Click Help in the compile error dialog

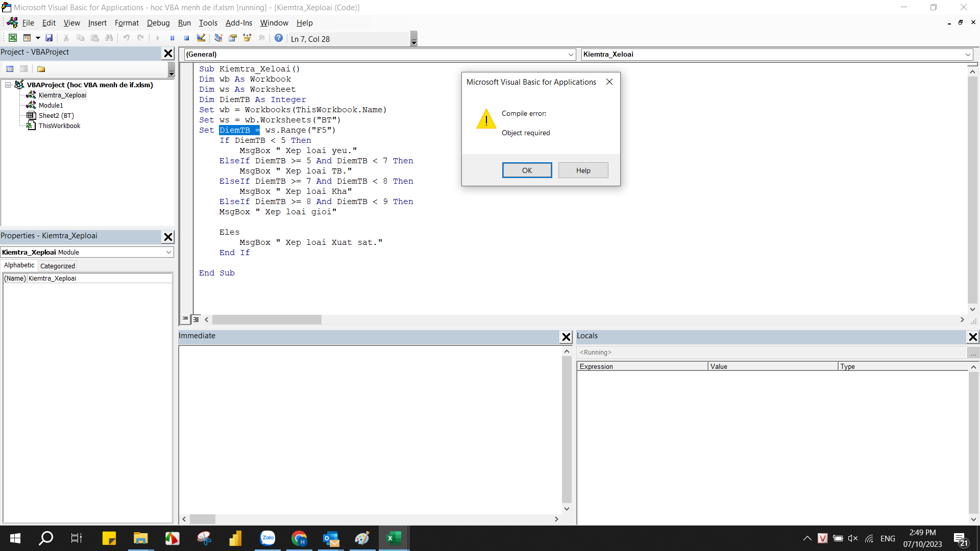(583, 170)
